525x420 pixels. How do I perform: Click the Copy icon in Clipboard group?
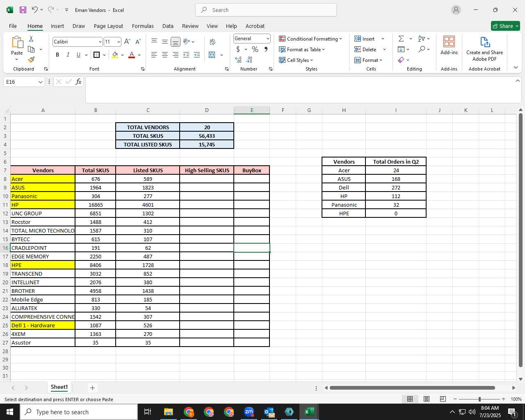[x=31, y=49]
